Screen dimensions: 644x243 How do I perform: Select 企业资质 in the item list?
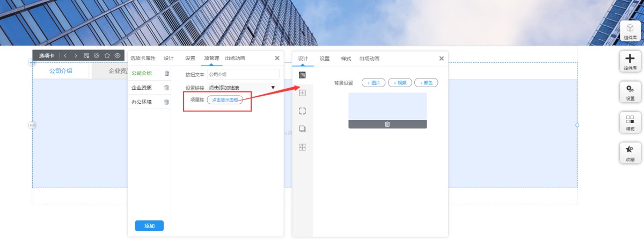pyautogui.click(x=142, y=88)
